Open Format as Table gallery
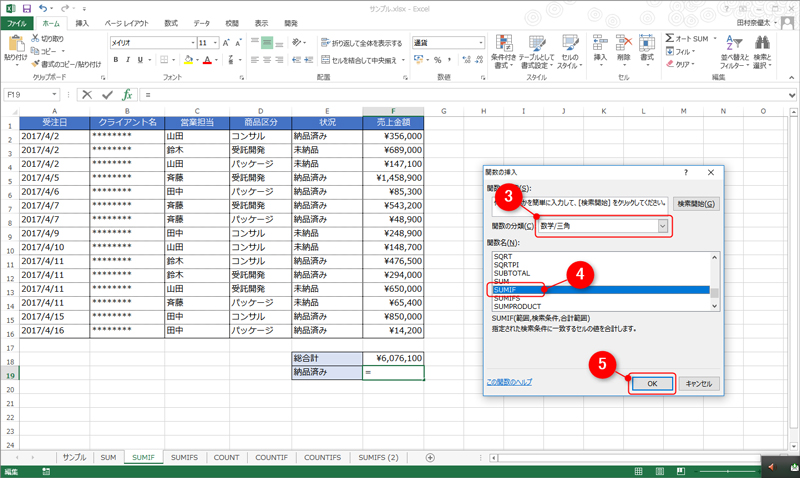The width and height of the screenshot is (800, 478). [x=536, y=52]
